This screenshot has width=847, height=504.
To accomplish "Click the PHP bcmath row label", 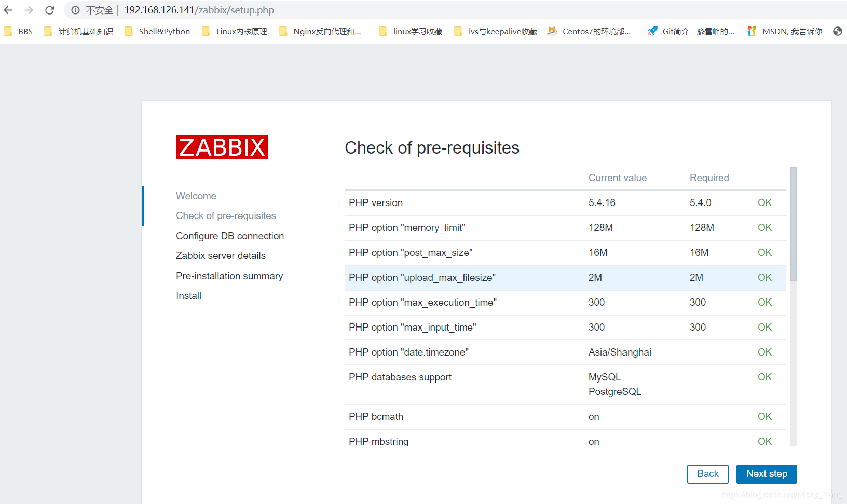I will click(376, 417).
